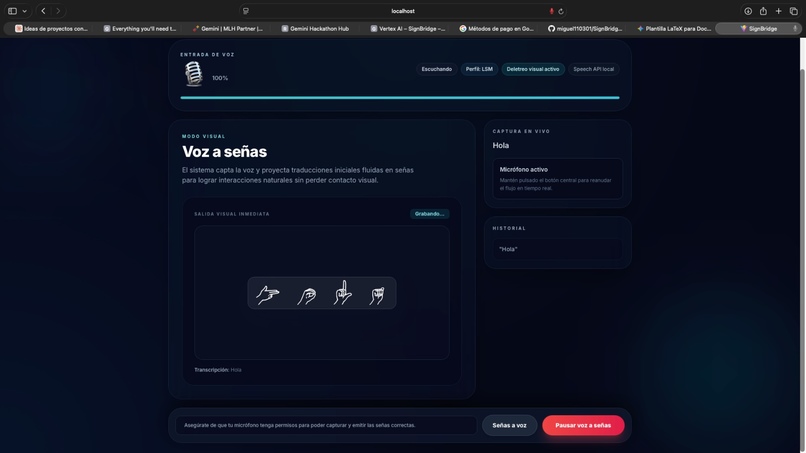
Task: Click the microphone permissions hint field
Action: [326, 425]
